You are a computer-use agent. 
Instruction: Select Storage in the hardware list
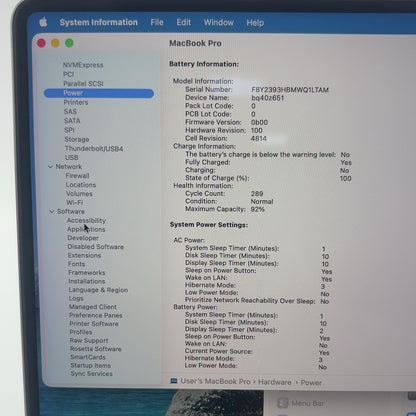77,139
